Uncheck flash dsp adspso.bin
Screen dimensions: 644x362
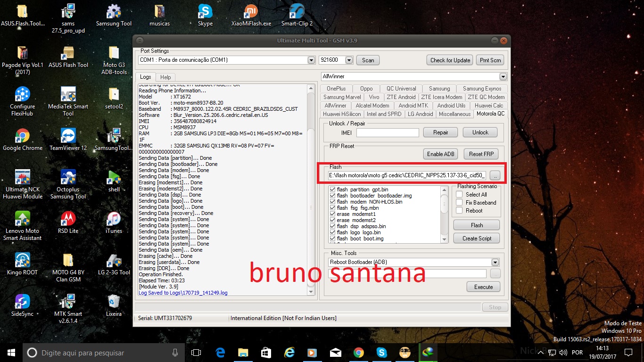(x=333, y=226)
